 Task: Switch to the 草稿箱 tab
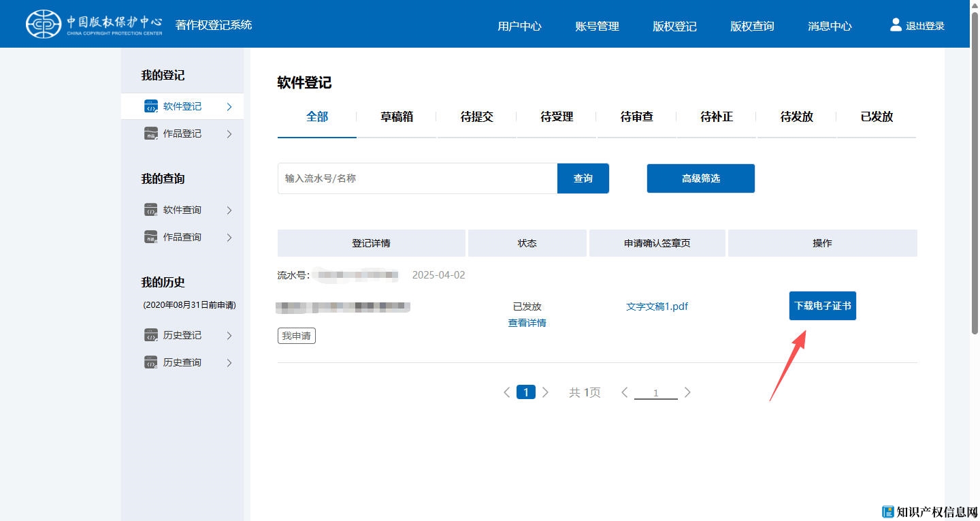click(397, 116)
